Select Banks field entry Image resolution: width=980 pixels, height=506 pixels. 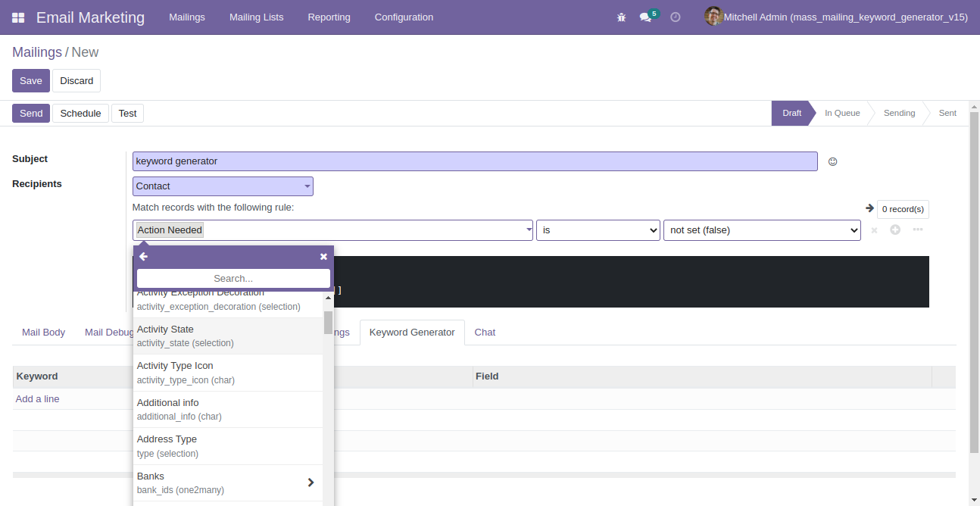pyautogui.click(x=228, y=483)
